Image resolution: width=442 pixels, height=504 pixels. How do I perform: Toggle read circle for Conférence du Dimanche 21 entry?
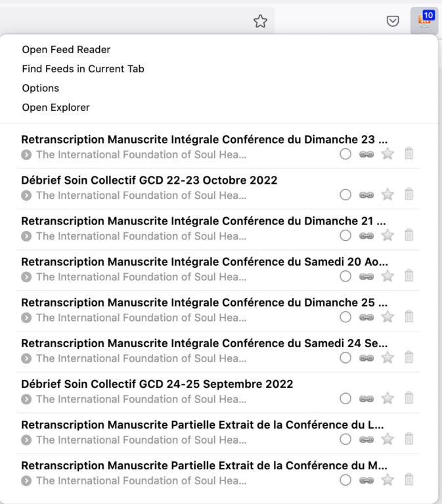click(345, 236)
